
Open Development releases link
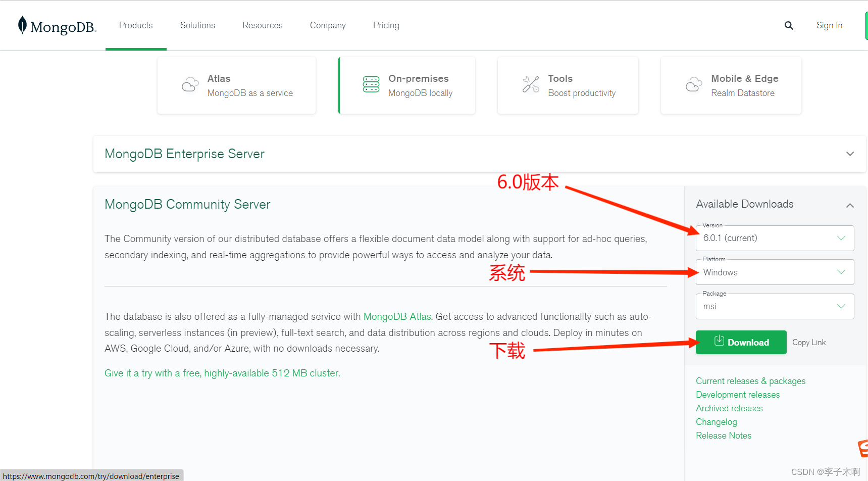pos(738,395)
